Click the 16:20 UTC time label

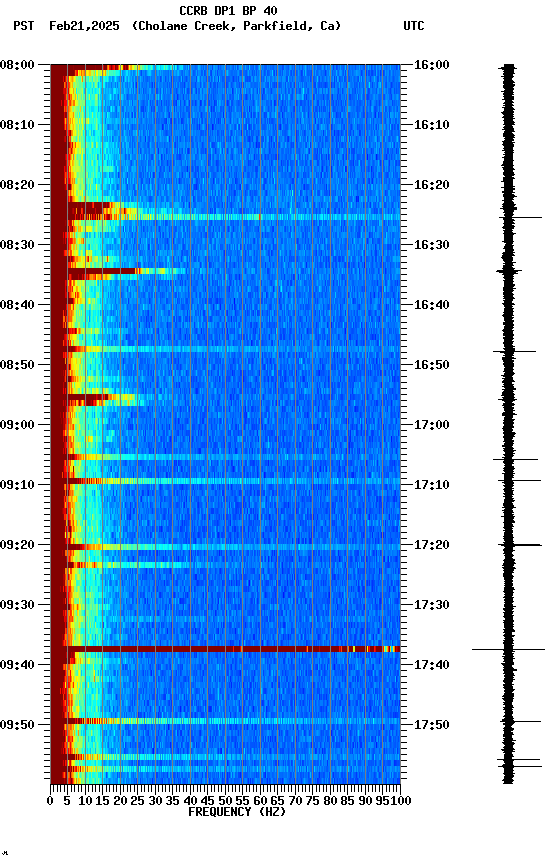point(431,185)
